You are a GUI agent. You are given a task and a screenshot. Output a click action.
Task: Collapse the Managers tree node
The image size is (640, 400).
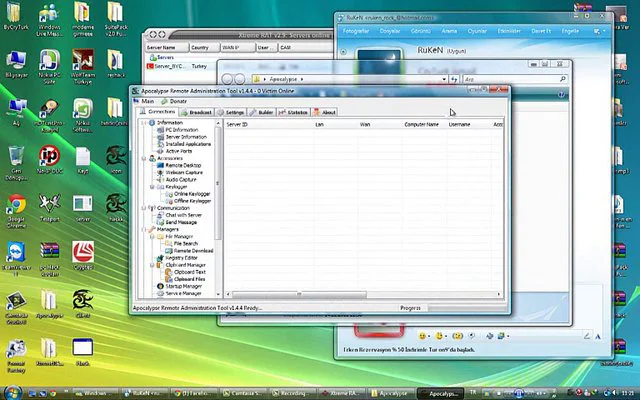point(145,228)
